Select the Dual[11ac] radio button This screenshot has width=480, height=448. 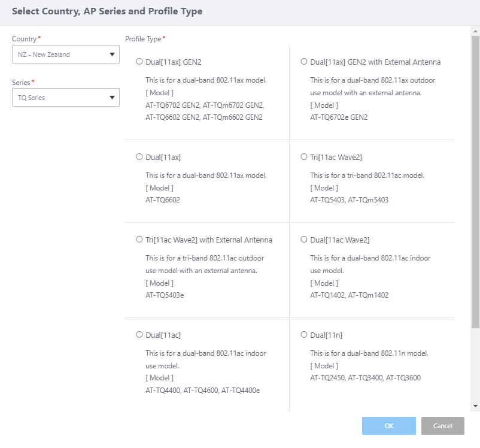[x=139, y=335]
